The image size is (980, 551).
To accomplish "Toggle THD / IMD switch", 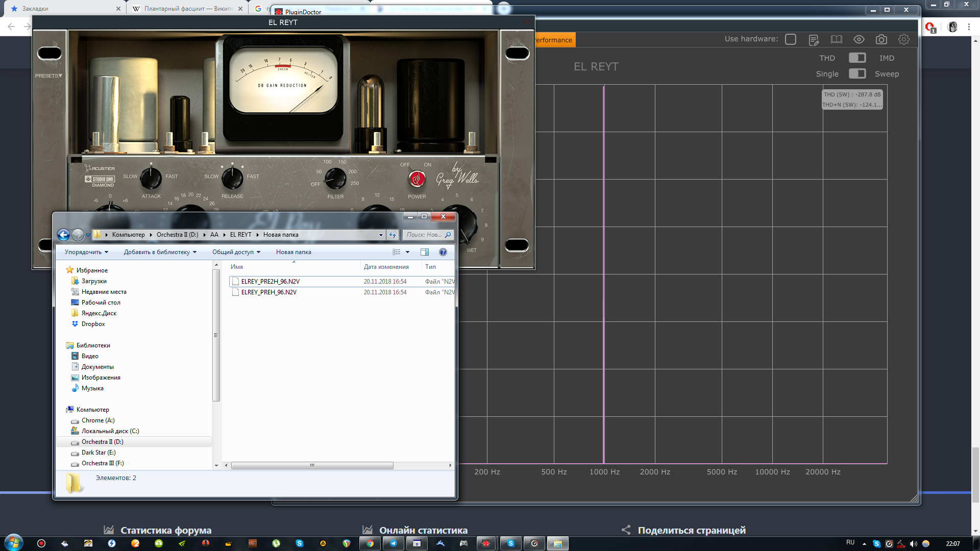I will pos(857,58).
